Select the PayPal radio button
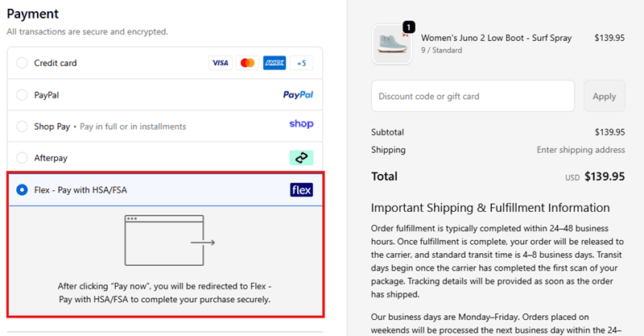Image resolution: width=644 pixels, height=336 pixels. [x=22, y=95]
